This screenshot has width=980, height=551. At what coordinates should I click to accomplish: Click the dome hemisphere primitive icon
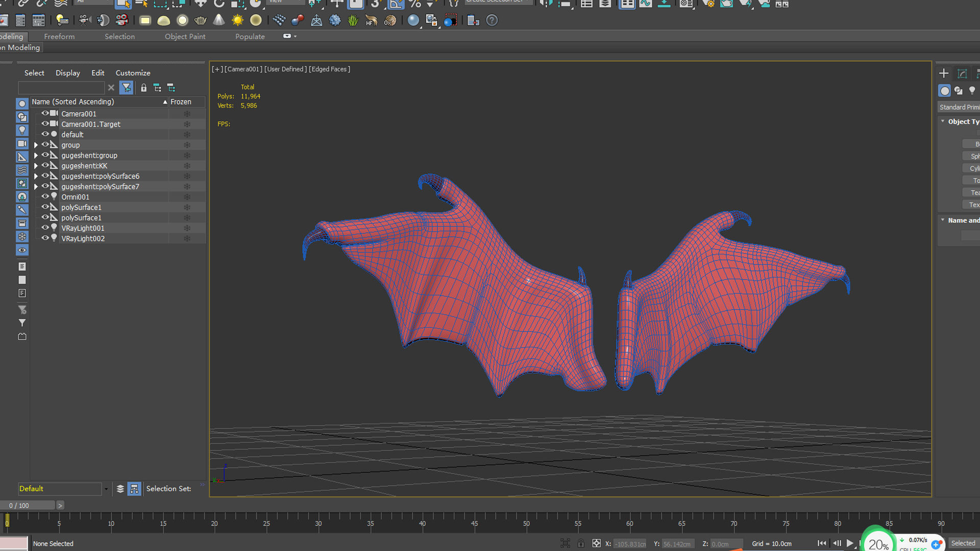pyautogui.click(x=164, y=20)
